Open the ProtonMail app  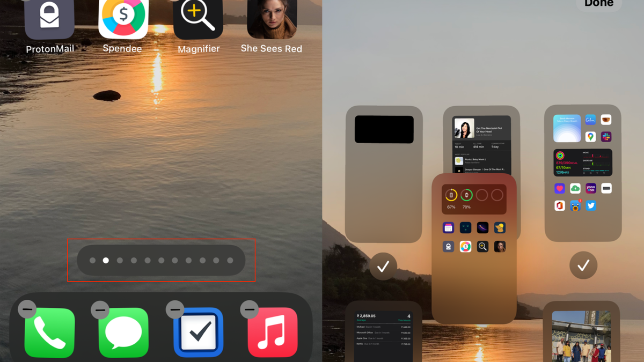[x=49, y=19]
